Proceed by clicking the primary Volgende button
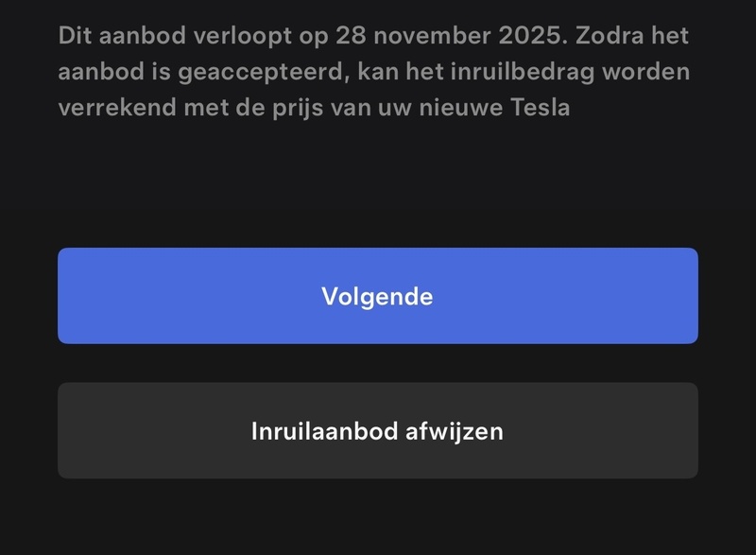Image resolution: width=756 pixels, height=555 pixels. click(378, 295)
